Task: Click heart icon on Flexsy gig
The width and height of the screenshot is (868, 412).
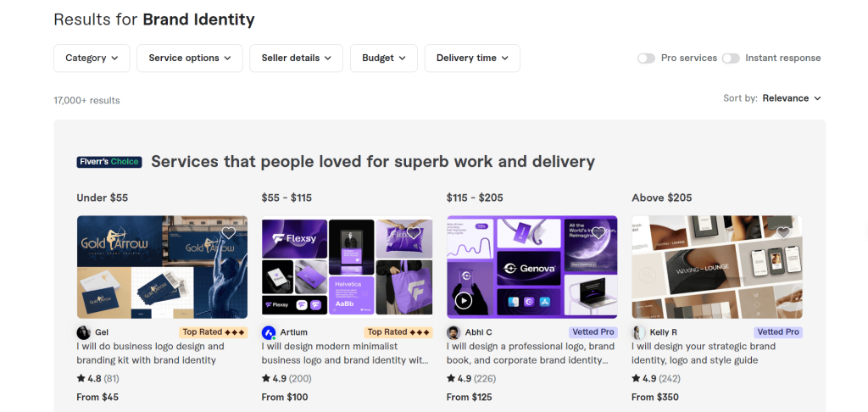Action: (413, 233)
